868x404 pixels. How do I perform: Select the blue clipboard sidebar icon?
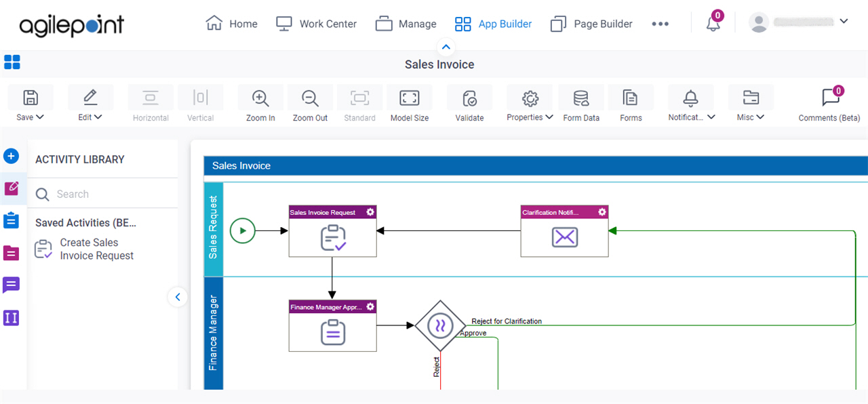pos(11,220)
